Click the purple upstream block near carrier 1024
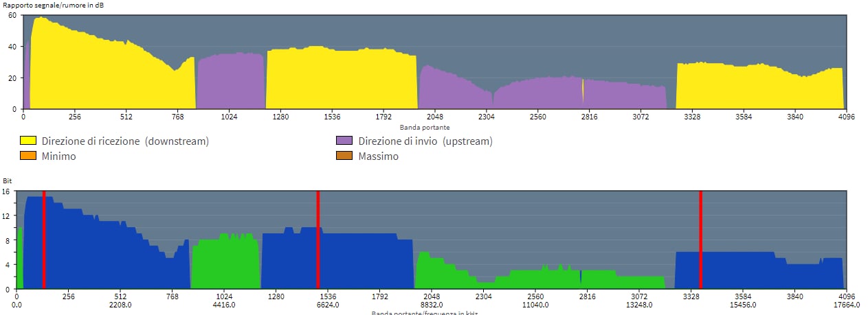 click(x=230, y=81)
